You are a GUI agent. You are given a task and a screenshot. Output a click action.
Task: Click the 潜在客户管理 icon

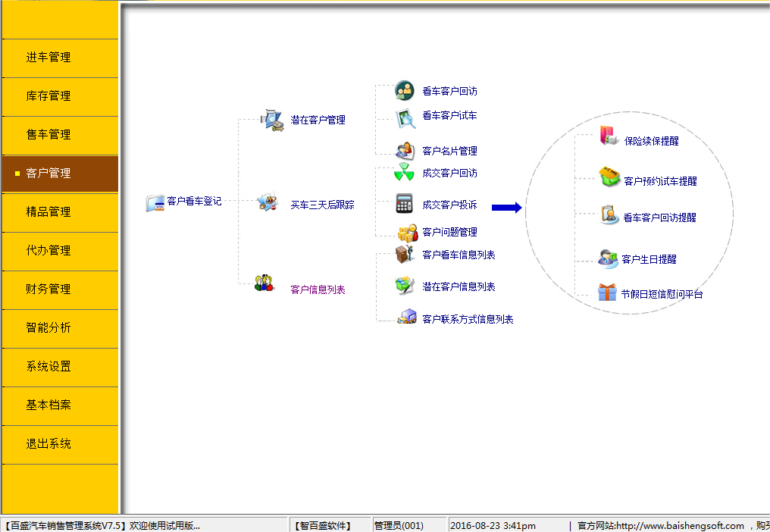pos(272,120)
